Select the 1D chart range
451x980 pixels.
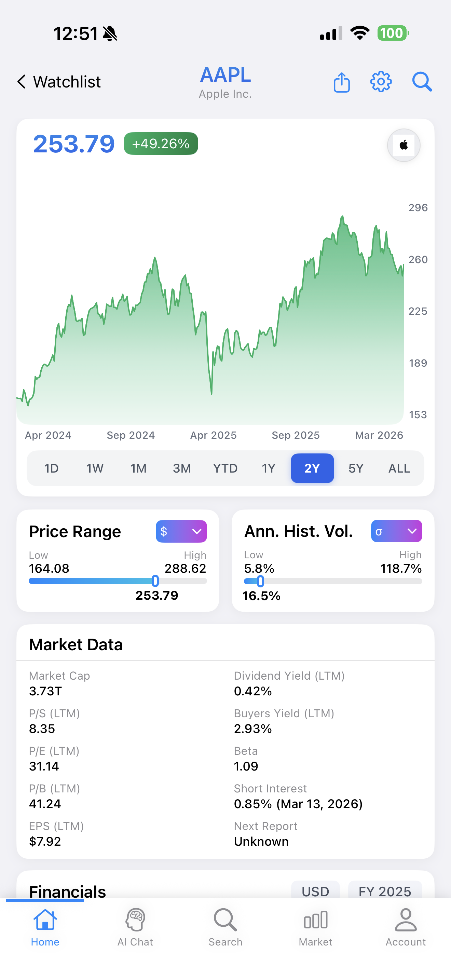pos(51,468)
